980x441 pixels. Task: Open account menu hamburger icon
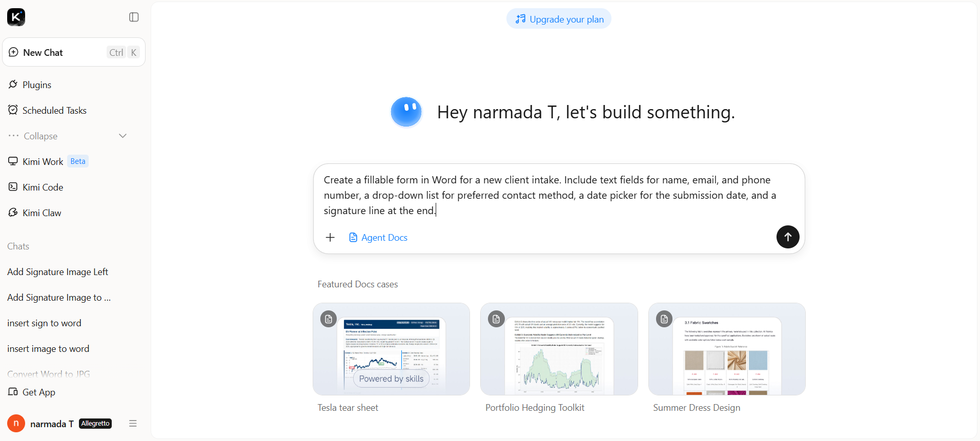(133, 424)
